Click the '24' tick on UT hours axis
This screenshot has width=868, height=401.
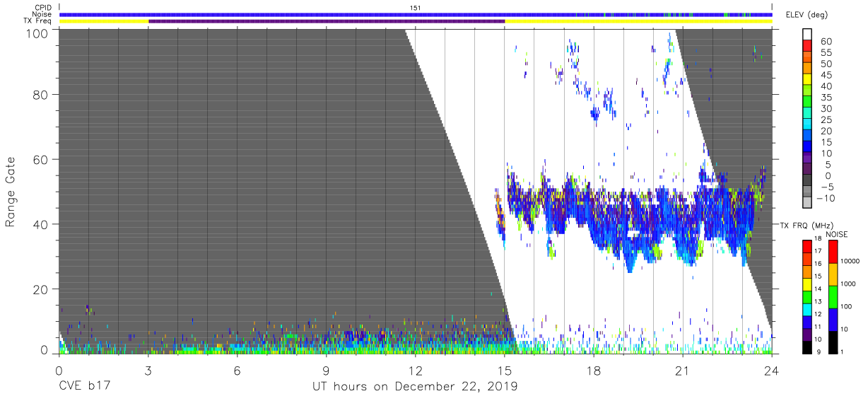[772, 371]
